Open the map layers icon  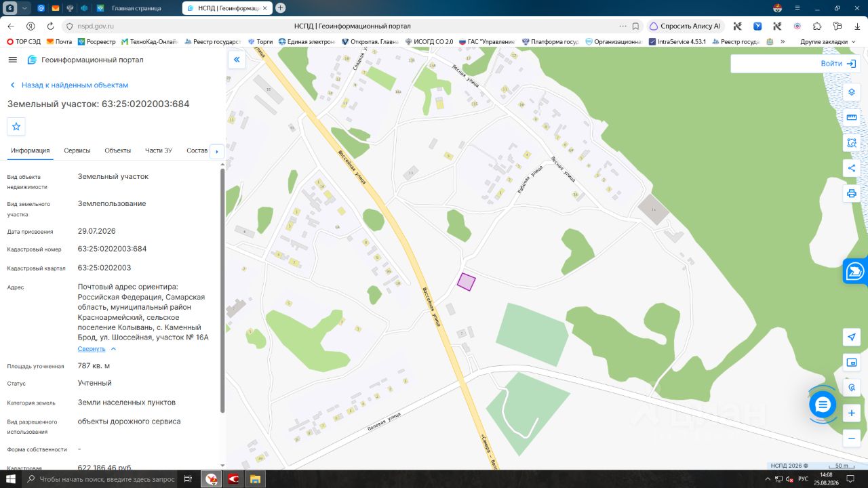(x=852, y=92)
